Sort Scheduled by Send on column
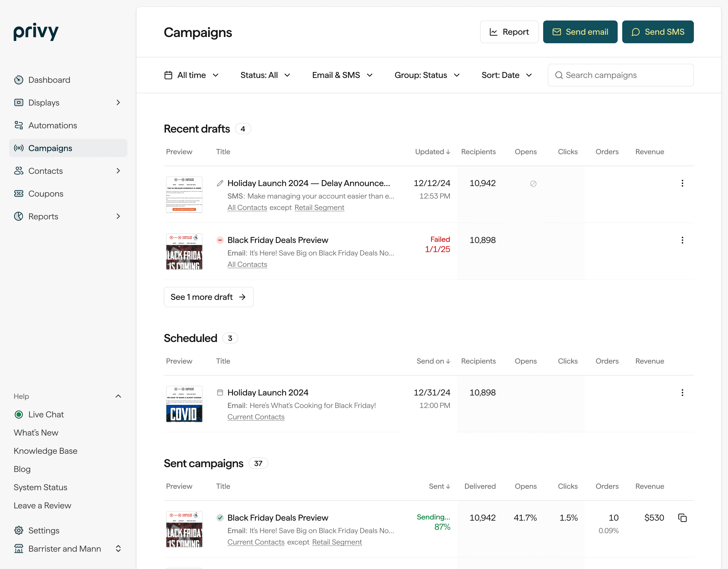Viewport: 728px width, 569px height. click(433, 361)
